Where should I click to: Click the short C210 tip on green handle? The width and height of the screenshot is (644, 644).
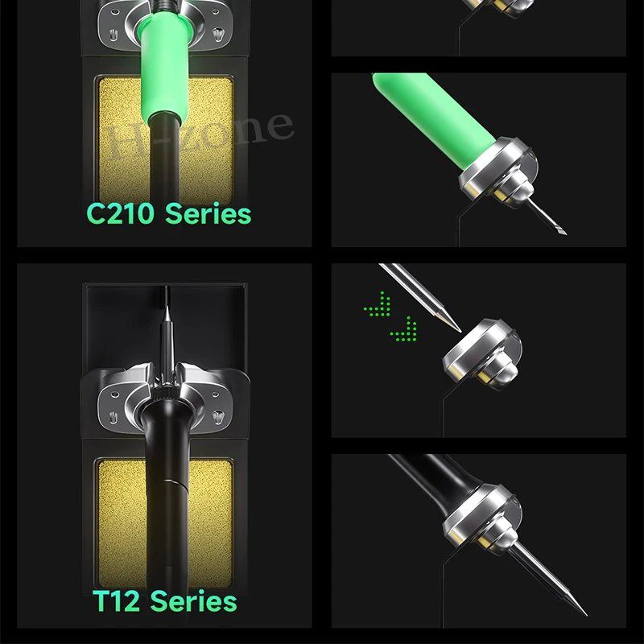click(x=547, y=216)
